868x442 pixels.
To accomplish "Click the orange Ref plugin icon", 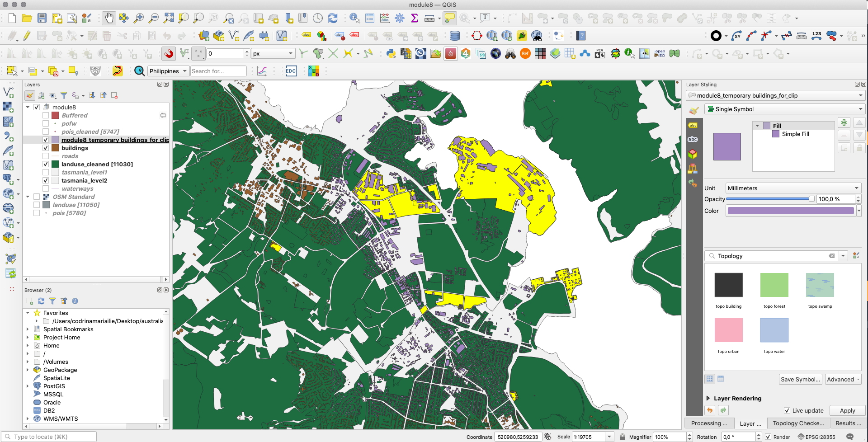I will coord(525,54).
